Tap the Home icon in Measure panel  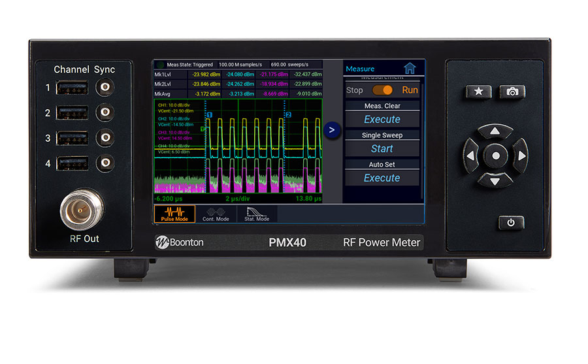[x=410, y=68]
